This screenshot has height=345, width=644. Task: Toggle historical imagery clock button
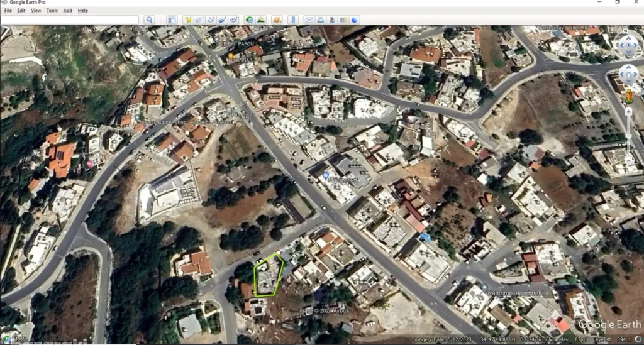pos(249,20)
